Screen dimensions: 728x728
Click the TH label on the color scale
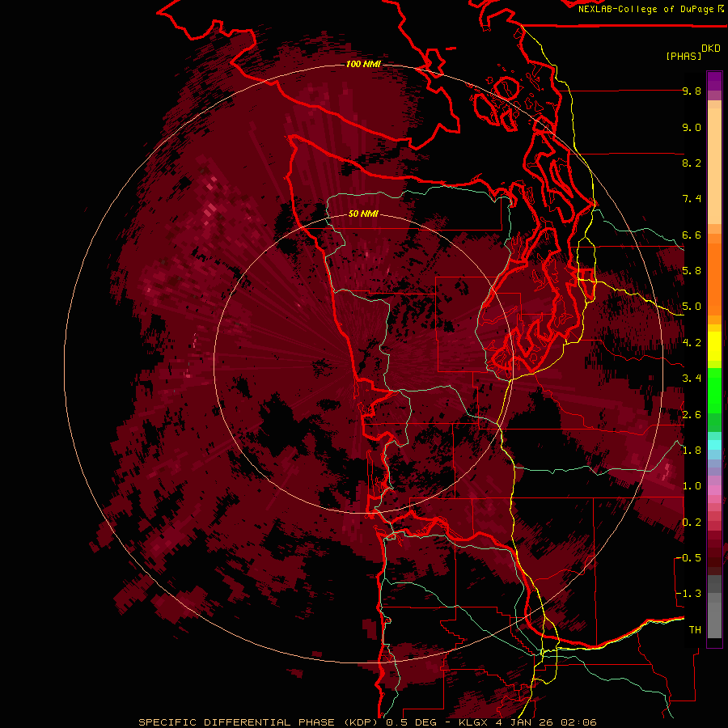tap(695, 630)
